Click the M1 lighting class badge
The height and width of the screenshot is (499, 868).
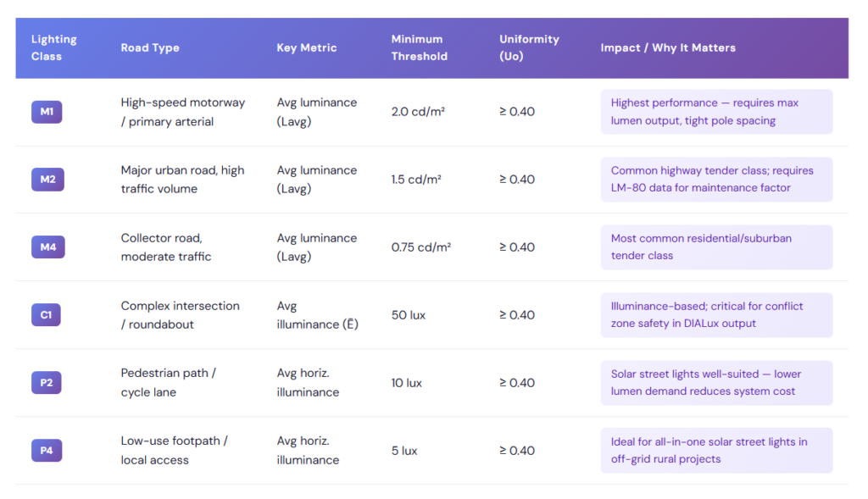(47, 112)
